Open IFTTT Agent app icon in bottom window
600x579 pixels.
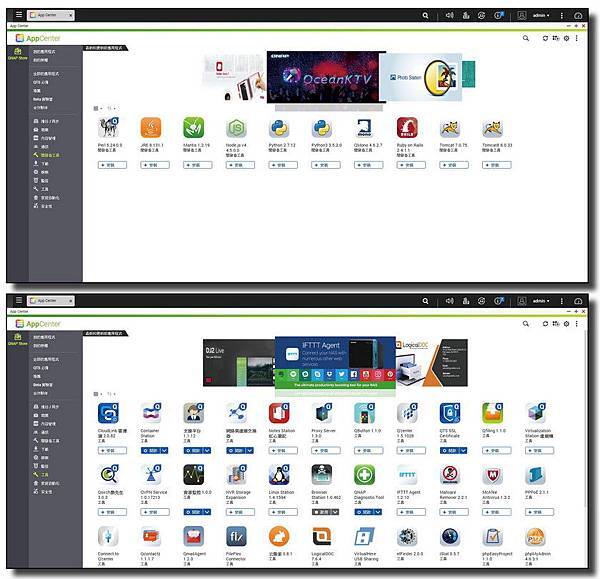[407, 475]
